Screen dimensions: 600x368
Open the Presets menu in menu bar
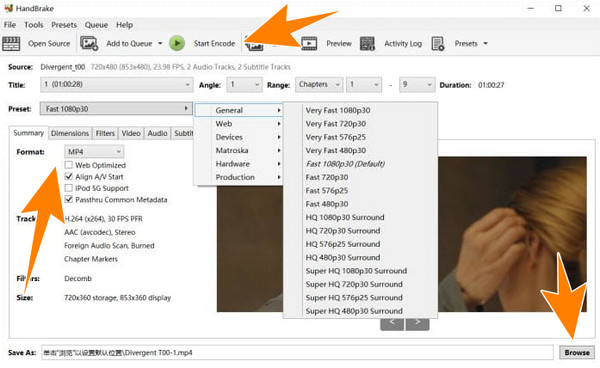pyautogui.click(x=64, y=25)
